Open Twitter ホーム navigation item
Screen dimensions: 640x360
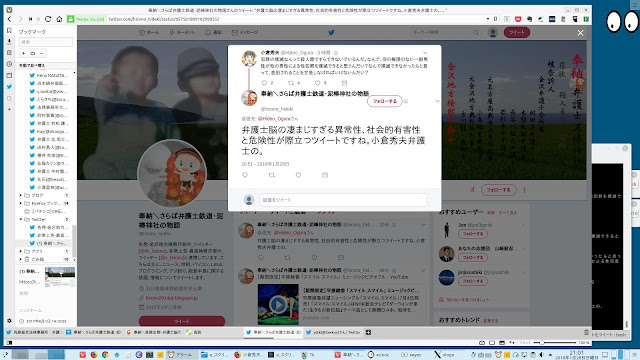coord(149,32)
